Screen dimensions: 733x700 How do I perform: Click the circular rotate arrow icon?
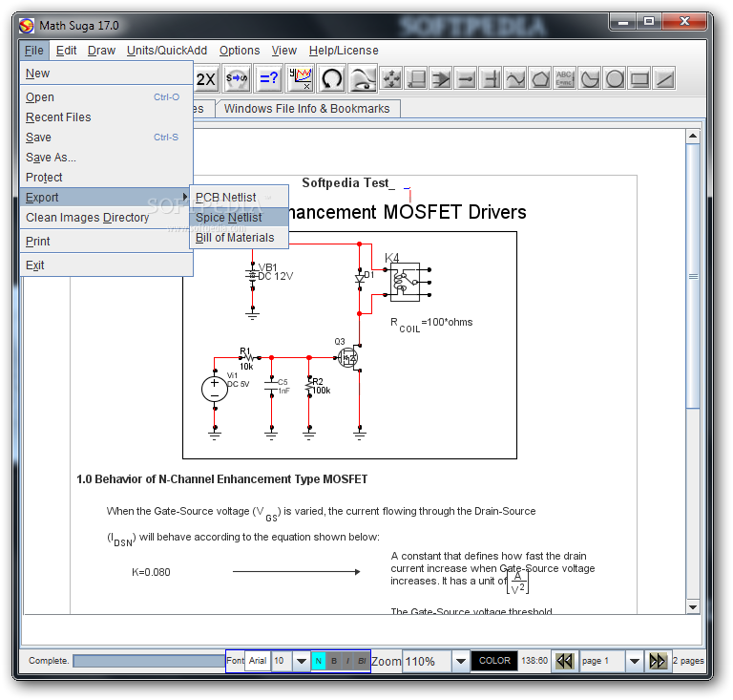pyautogui.click(x=331, y=78)
